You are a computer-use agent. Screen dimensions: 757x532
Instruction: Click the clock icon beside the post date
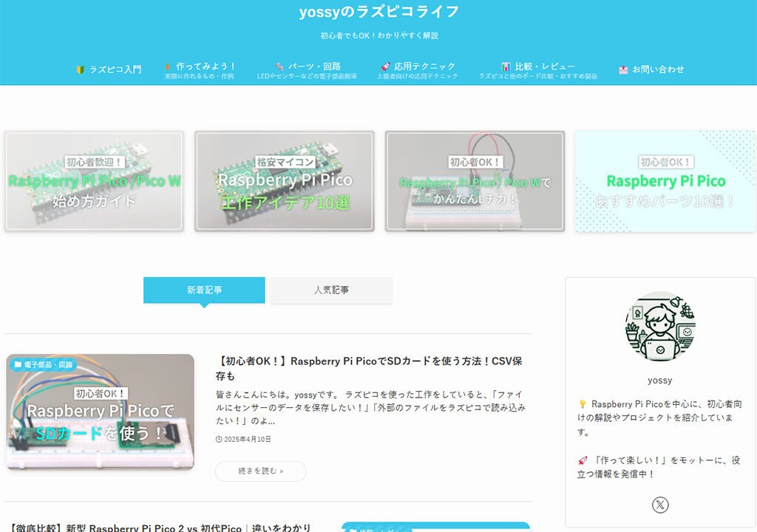point(219,440)
